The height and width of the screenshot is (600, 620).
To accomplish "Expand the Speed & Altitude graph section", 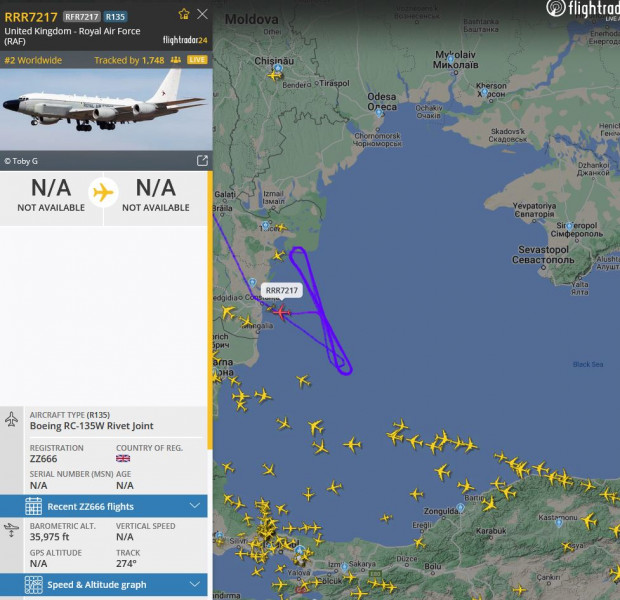I will click(104, 584).
